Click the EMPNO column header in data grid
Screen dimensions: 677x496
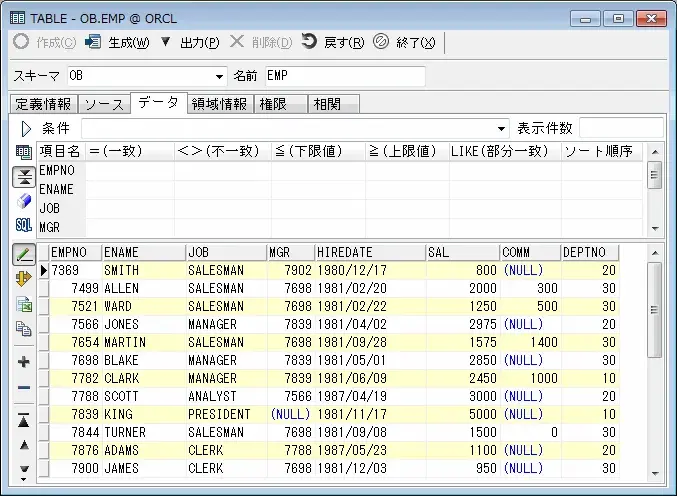(75, 252)
